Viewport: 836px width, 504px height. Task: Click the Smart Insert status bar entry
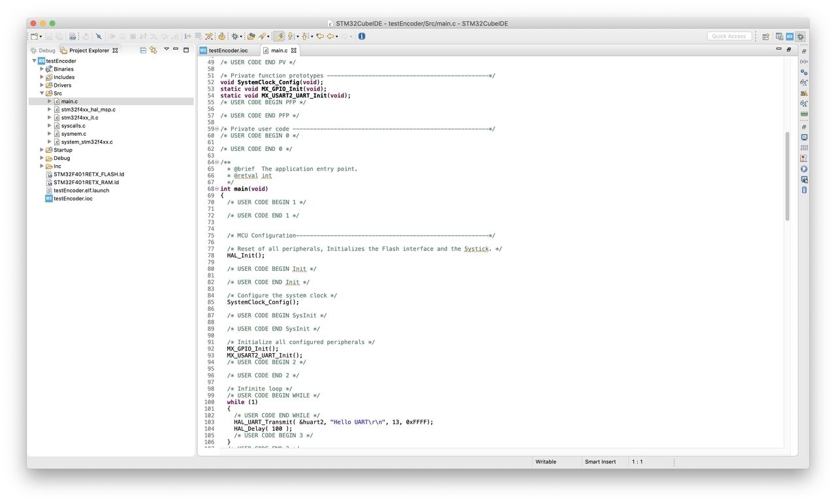[600, 462]
